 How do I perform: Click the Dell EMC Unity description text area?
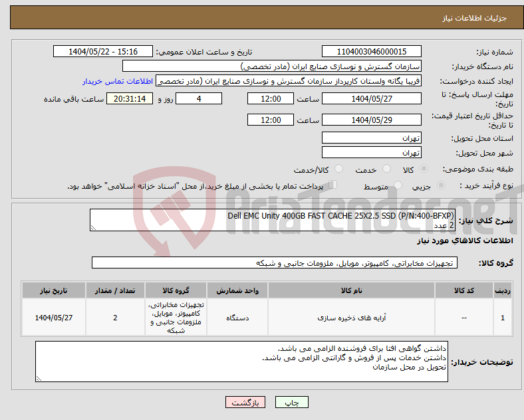coord(272,220)
